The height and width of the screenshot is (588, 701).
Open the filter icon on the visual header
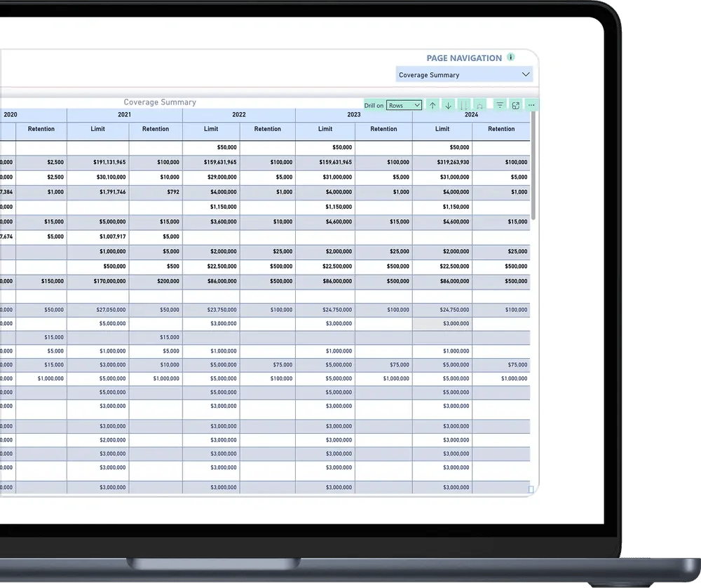pos(499,105)
